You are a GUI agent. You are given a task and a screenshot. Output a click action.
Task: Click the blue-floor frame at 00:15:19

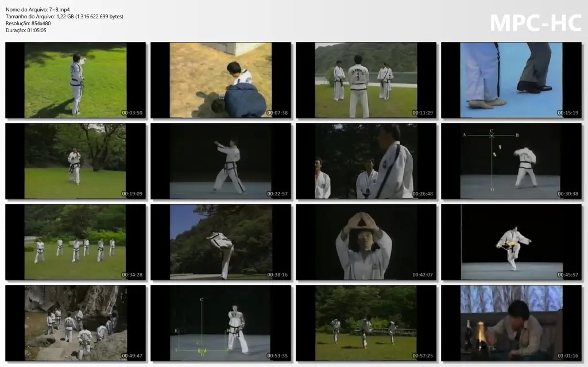pyautogui.click(x=512, y=80)
